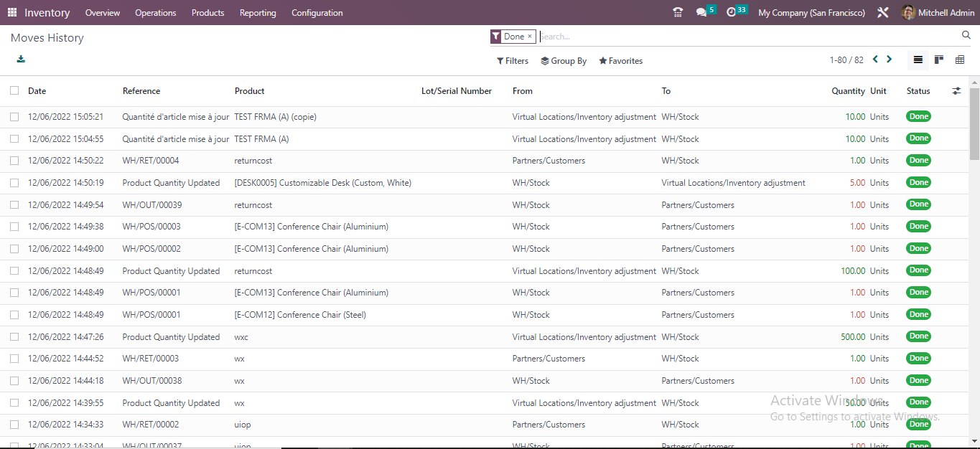The image size is (980, 449).
Task: Open the Favorites dropdown
Action: click(620, 60)
